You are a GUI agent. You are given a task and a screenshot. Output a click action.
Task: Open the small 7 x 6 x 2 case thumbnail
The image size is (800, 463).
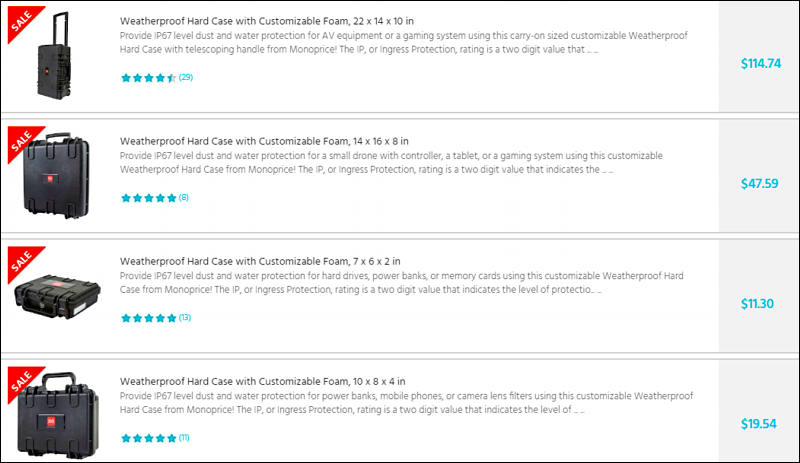(57, 296)
